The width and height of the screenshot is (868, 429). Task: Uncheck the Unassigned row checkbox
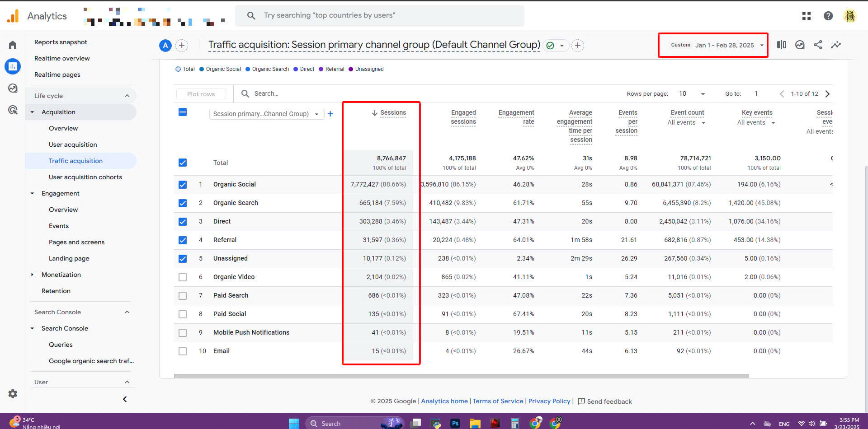183,259
